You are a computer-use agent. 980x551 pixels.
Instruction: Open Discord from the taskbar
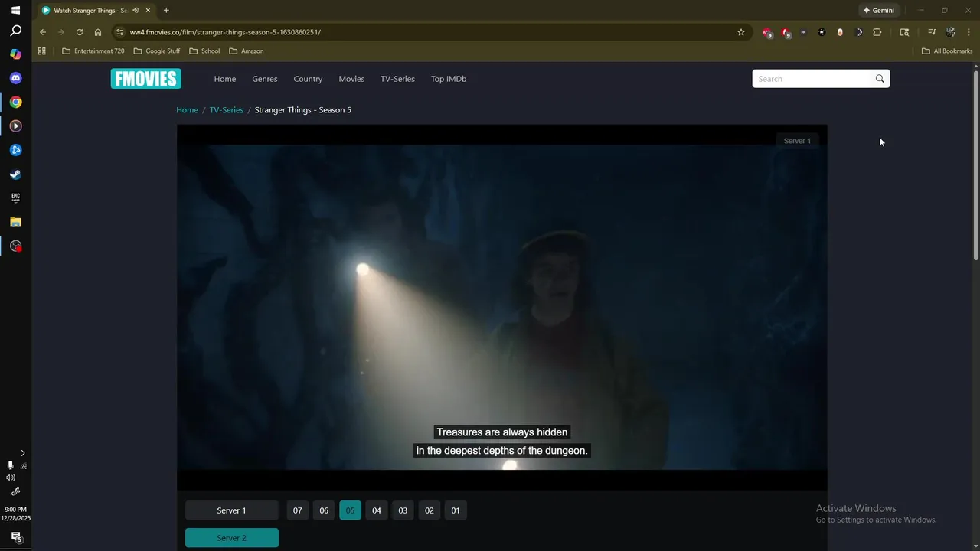(15, 78)
